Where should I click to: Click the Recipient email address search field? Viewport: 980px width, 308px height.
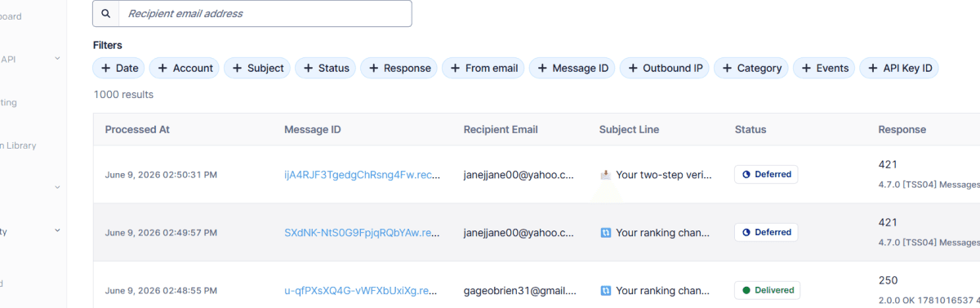[x=265, y=13]
